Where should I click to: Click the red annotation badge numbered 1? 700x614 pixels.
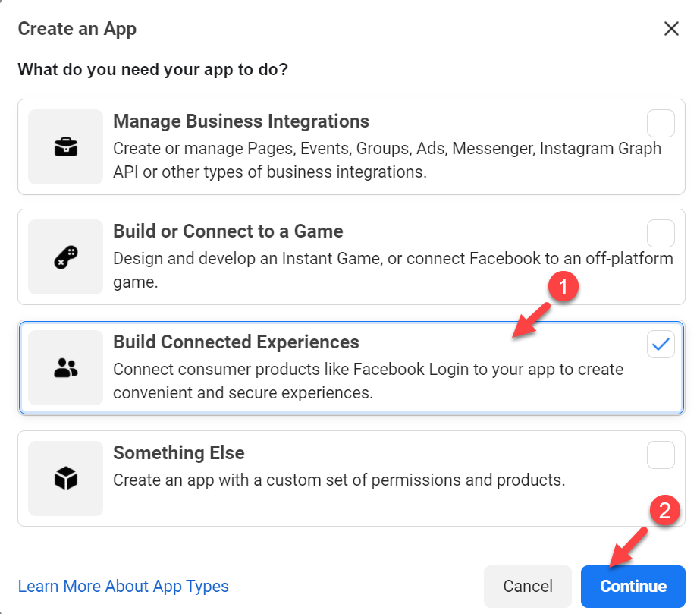pos(563,286)
